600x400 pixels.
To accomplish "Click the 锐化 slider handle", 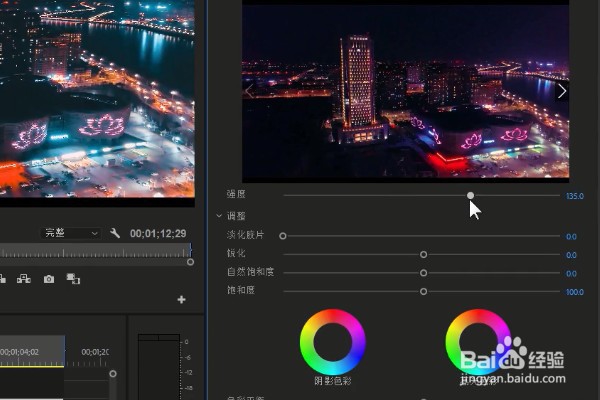I will pos(423,255).
